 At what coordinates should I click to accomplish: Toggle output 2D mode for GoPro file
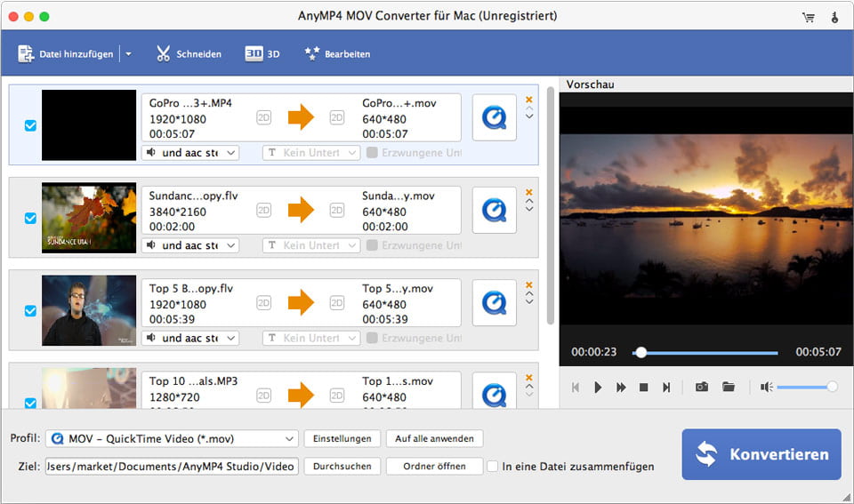point(337,117)
